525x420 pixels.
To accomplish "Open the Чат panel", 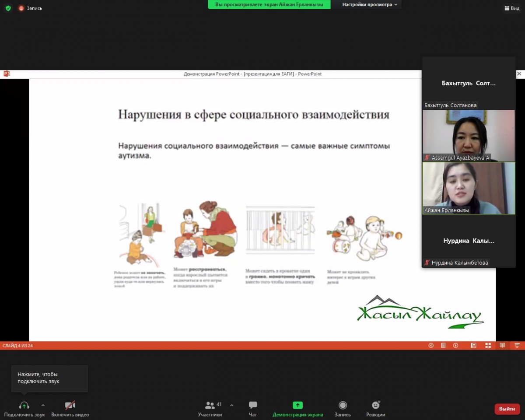I will pyautogui.click(x=253, y=406).
